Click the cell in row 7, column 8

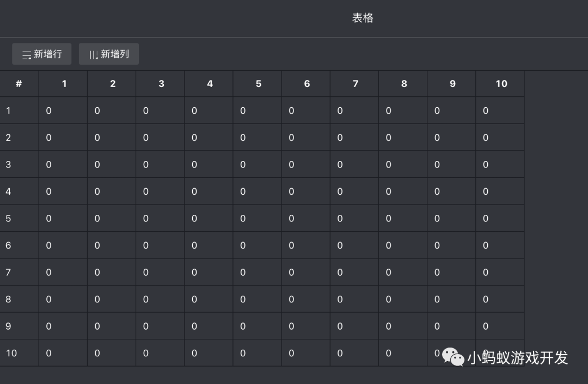tap(403, 272)
